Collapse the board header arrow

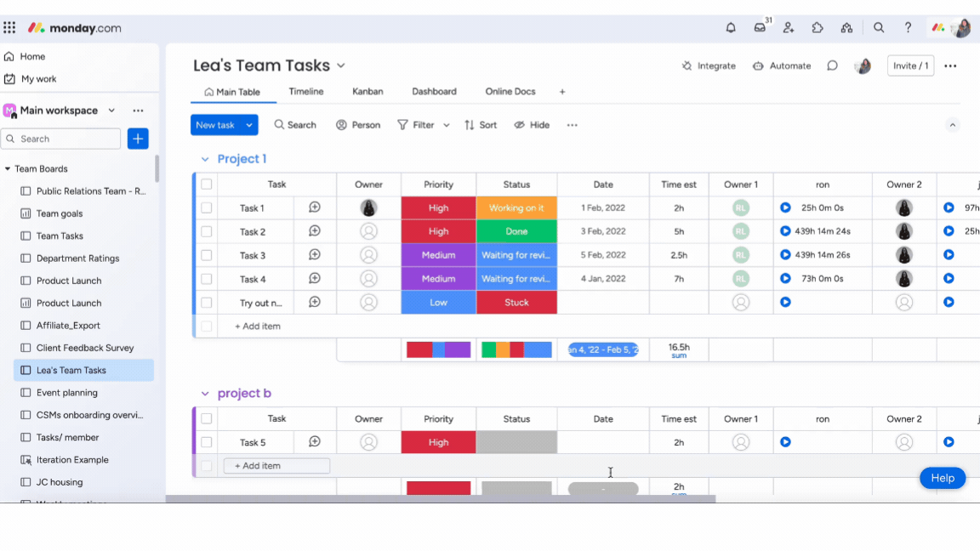(953, 125)
